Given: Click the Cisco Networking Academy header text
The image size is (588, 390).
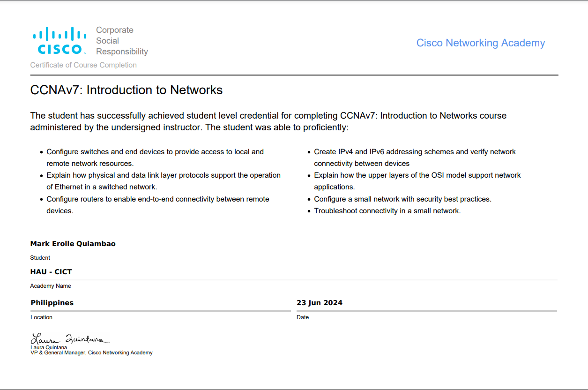Looking at the screenshot, I should pyautogui.click(x=480, y=43).
